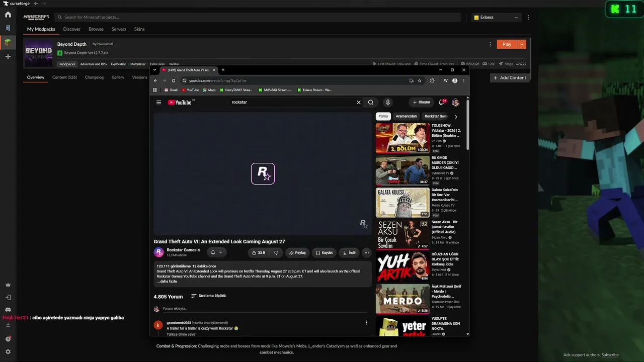Open browser apps grid in bookmarks bar
The width and height of the screenshot is (644, 362).
(x=155, y=90)
